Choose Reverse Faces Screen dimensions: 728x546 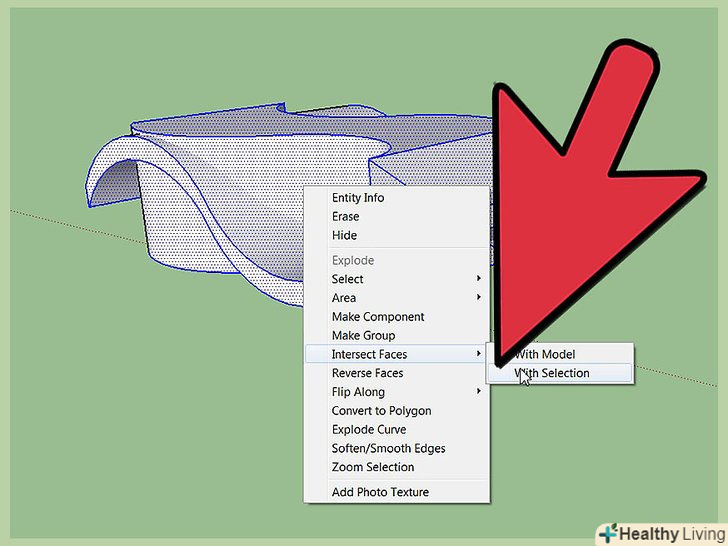pos(396,373)
